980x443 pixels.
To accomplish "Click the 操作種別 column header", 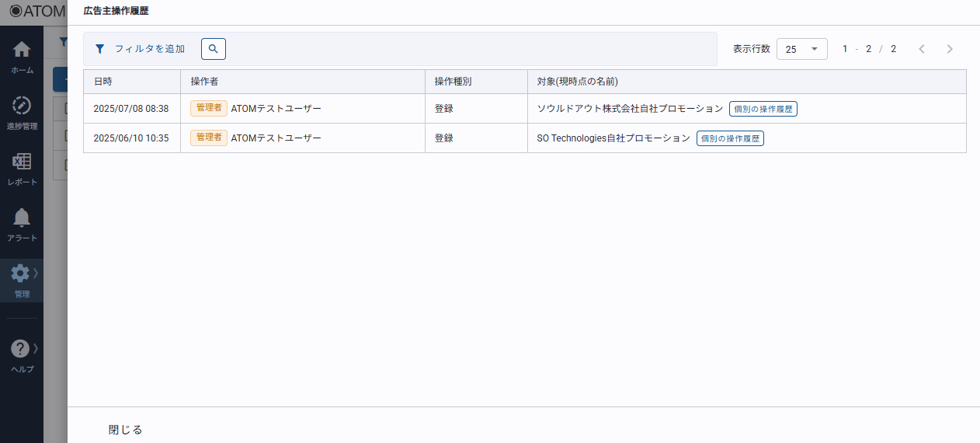I will coord(453,82).
